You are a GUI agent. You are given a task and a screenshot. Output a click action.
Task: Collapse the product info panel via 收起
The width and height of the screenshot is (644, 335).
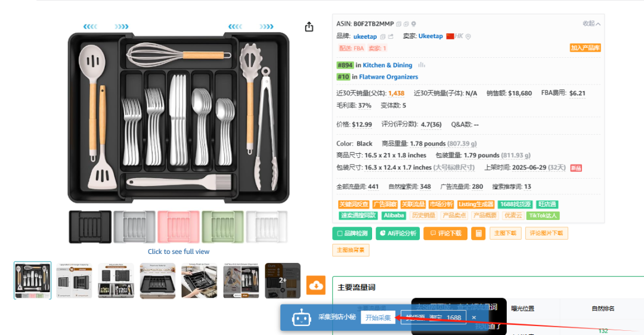pos(592,23)
